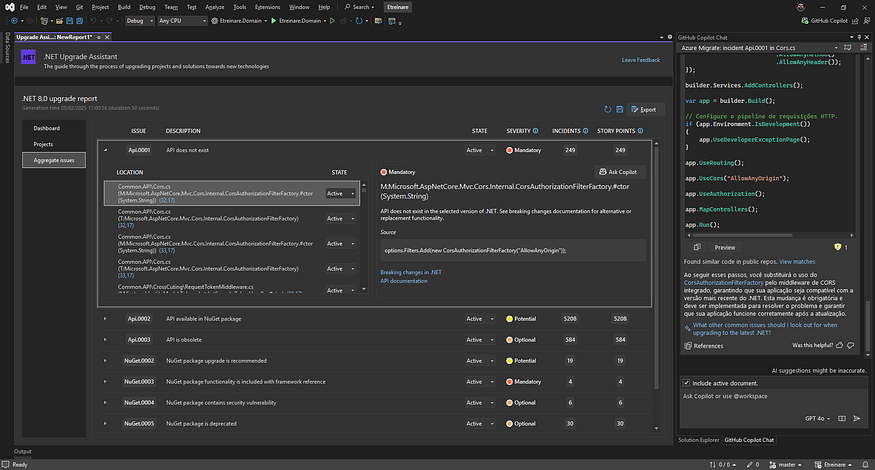Expand the Api.0002 issue row
875x470 pixels.
point(107,319)
